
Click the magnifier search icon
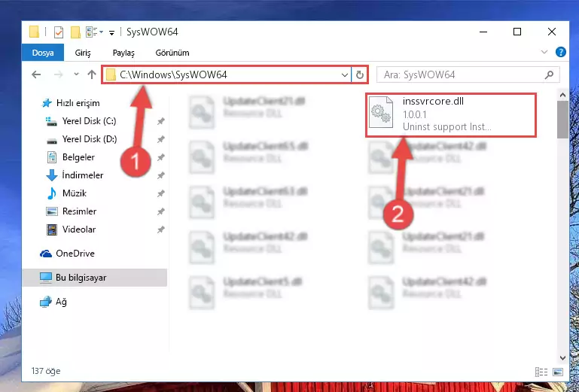click(549, 75)
